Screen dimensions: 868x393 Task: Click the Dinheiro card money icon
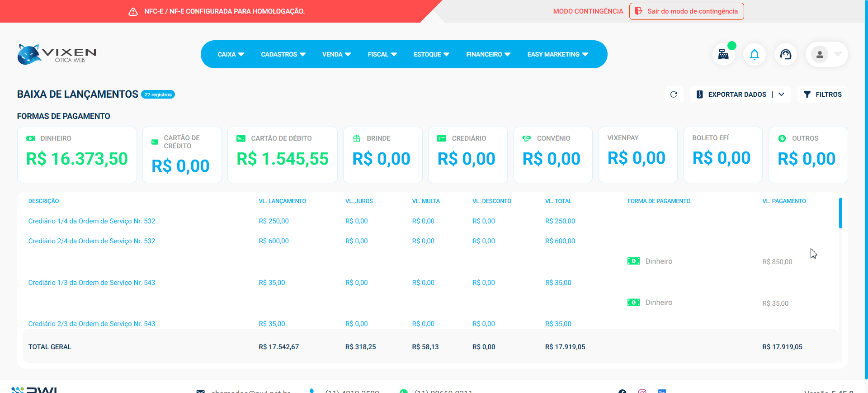pyautogui.click(x=30, y=138)
